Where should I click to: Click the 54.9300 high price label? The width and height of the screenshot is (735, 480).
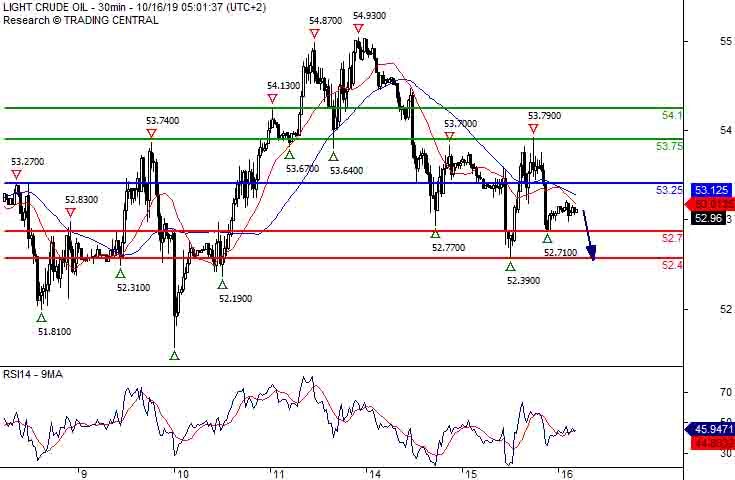click(x=369, y=15)
